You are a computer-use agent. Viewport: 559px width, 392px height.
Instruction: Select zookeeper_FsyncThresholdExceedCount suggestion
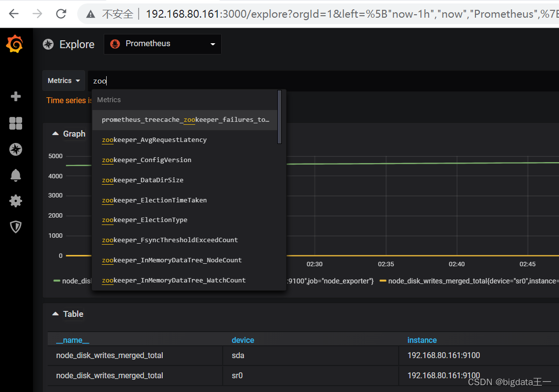185,240
